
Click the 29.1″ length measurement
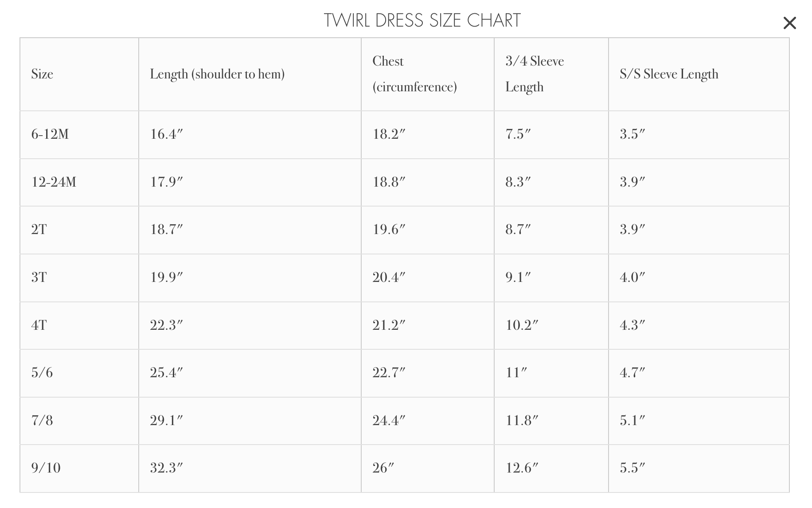[166, 421]
